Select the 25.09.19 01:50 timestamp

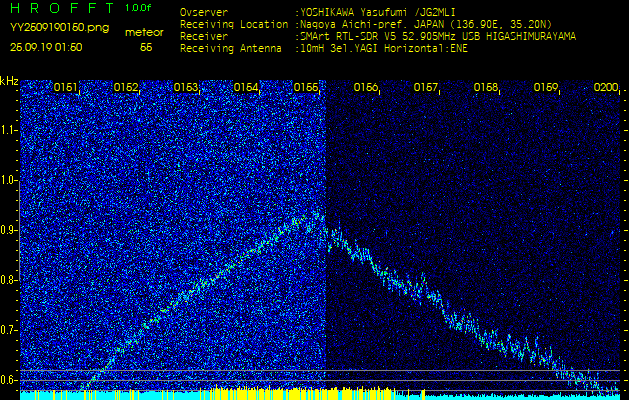click(x=47, y=47)
